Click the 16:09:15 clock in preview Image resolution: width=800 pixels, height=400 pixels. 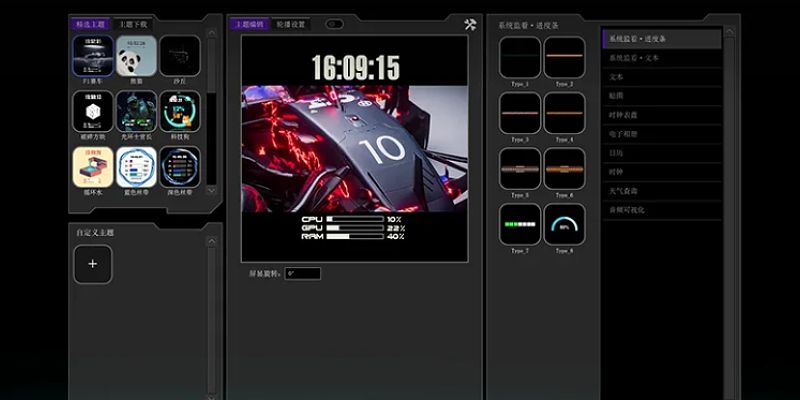pyautogui.click(x=355, y=68)
